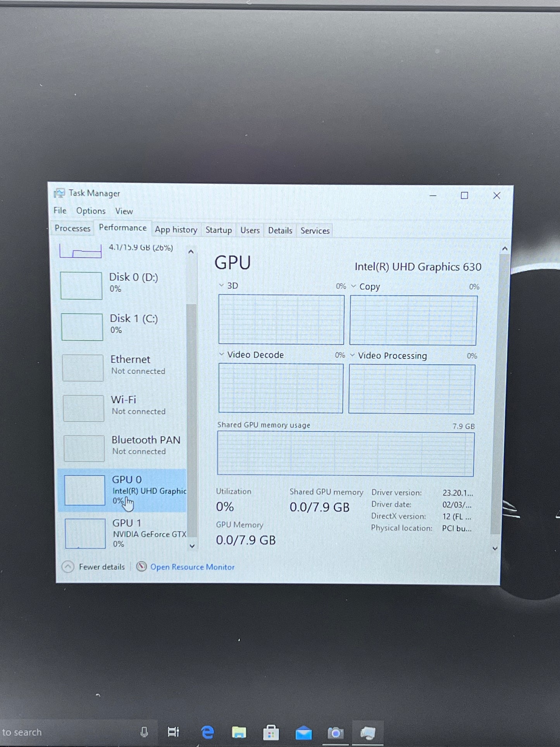Open the Copy engine graph dropdown
Image resolution: width=560 pixels, height=747 pixels.
coord(353,286)
